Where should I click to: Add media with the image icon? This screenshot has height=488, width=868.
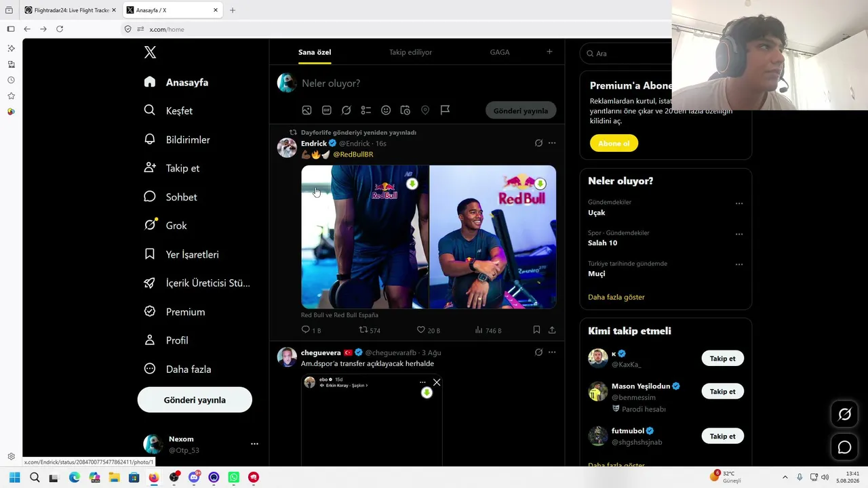tap(307, 110)
